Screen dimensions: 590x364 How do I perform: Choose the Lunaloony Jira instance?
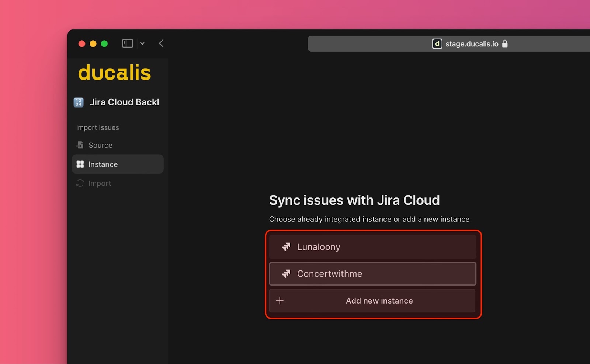372,247
